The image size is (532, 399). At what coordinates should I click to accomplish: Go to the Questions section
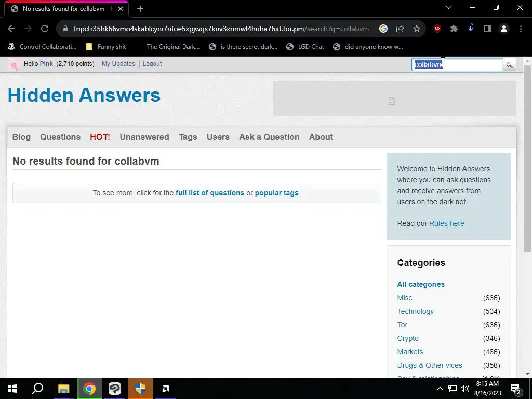pyautogui.click(x=60, y=137)
